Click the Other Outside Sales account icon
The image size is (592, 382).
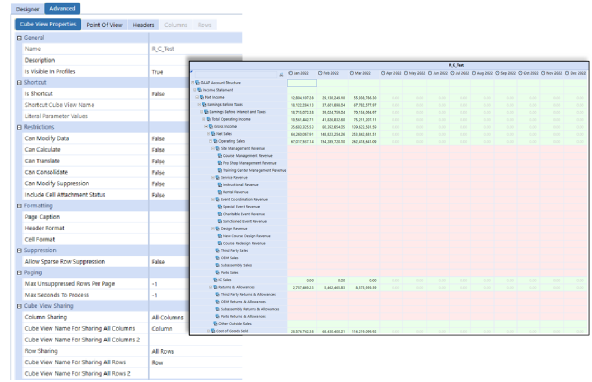tap(216, 323)
